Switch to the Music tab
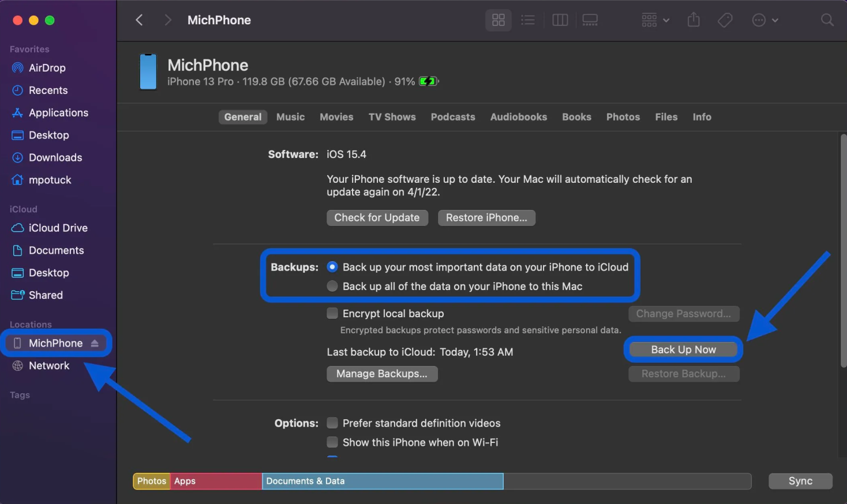847x504 pixels. pyautogui.click(x=290, y=116)
